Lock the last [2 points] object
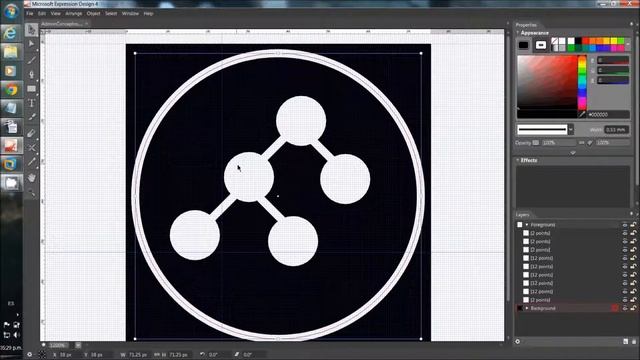The width and height of the screenshot is (640, 360). (633, 300)
